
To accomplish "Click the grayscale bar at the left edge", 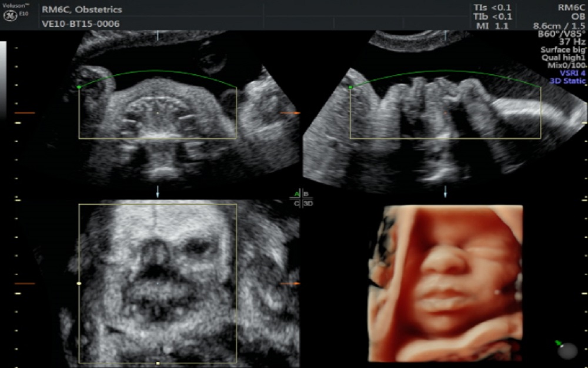I will pyautogui.click(x=3, y=79).
